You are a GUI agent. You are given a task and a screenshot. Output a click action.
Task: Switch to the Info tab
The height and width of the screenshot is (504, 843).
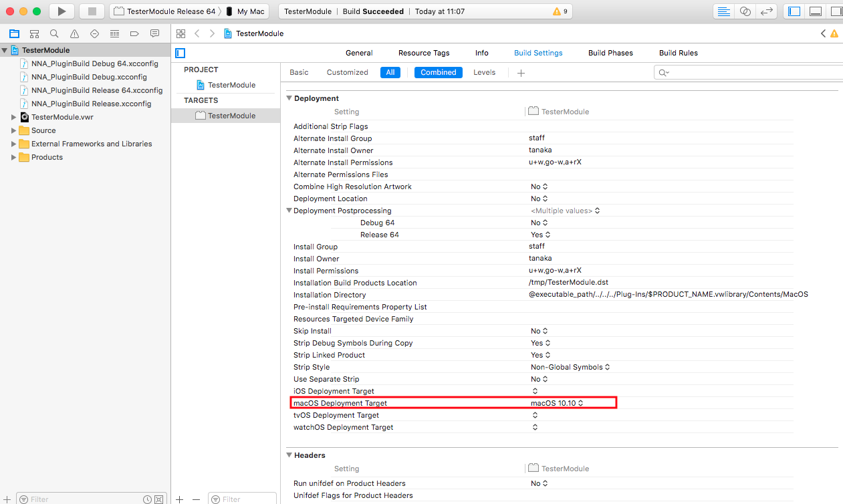click(482, 53)
